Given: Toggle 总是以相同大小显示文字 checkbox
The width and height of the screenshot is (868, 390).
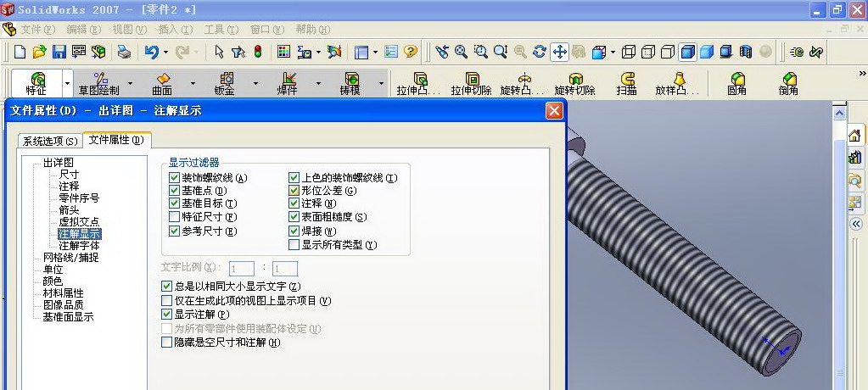Looking at the screenshot, I should (166, 287).
